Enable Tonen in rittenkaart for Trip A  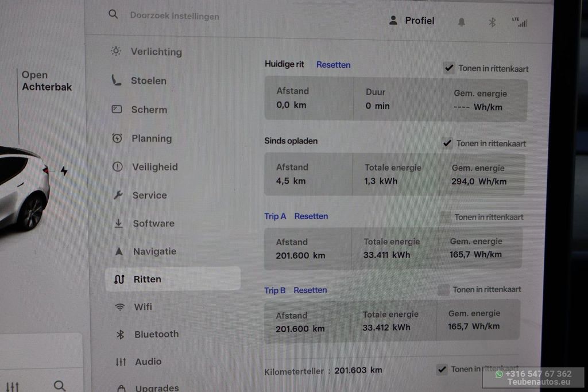point(445,217)
